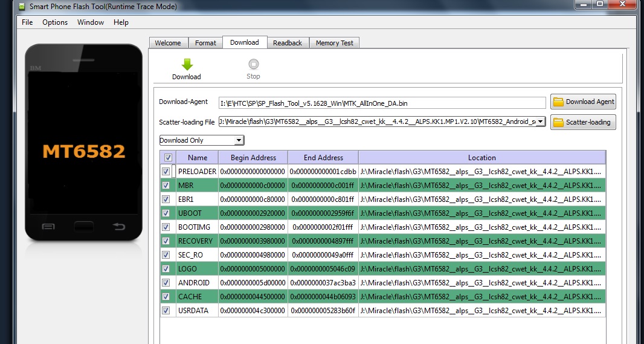Image resolution: width=644 pixels, height=344 pixels.
Task: Uncheck the MBR checkbox
Action: [166, 186]
